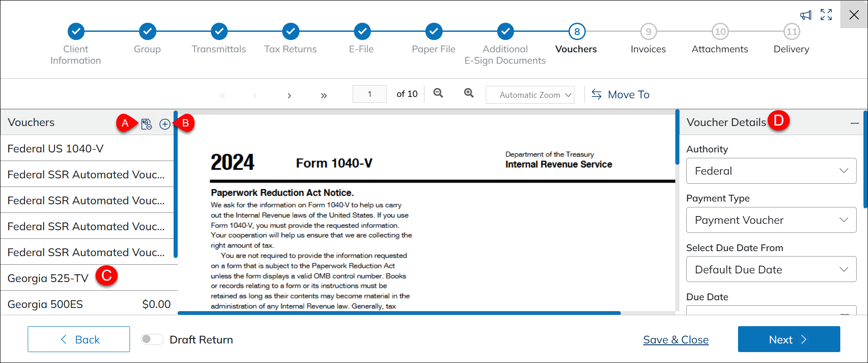Jump to last page double arrow

pos(324,96)
